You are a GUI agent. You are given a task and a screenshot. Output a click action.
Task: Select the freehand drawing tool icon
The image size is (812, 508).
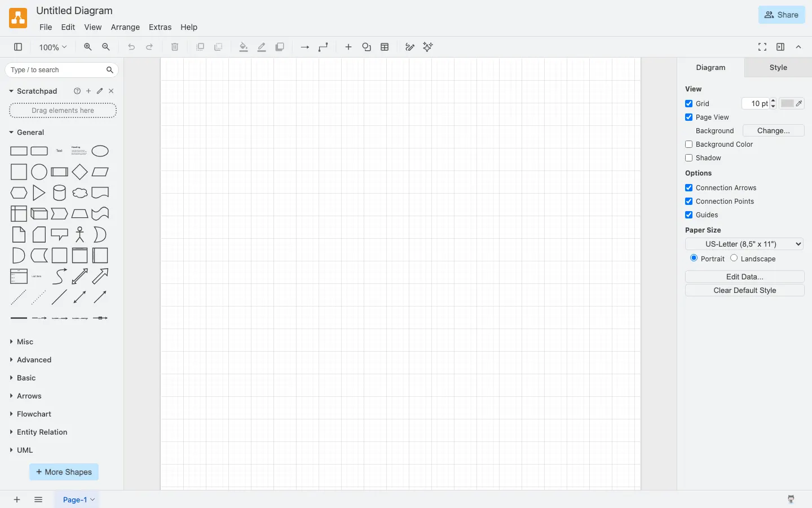coord(410,47)
